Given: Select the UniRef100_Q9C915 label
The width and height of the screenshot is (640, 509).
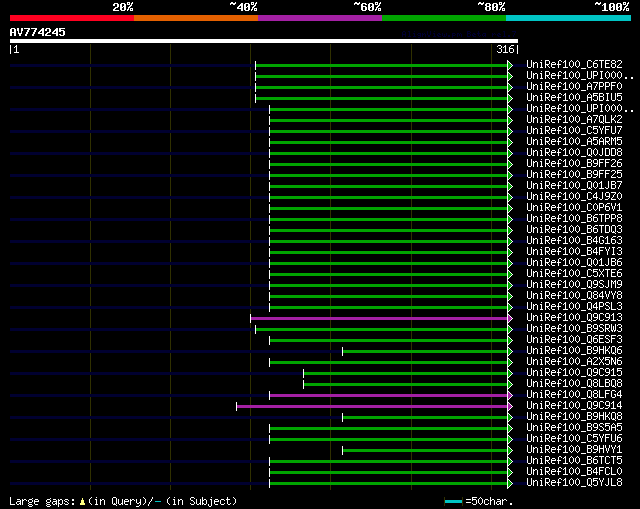Looking at the screenshot, I should pyautogui.click(x=574, y=373).
